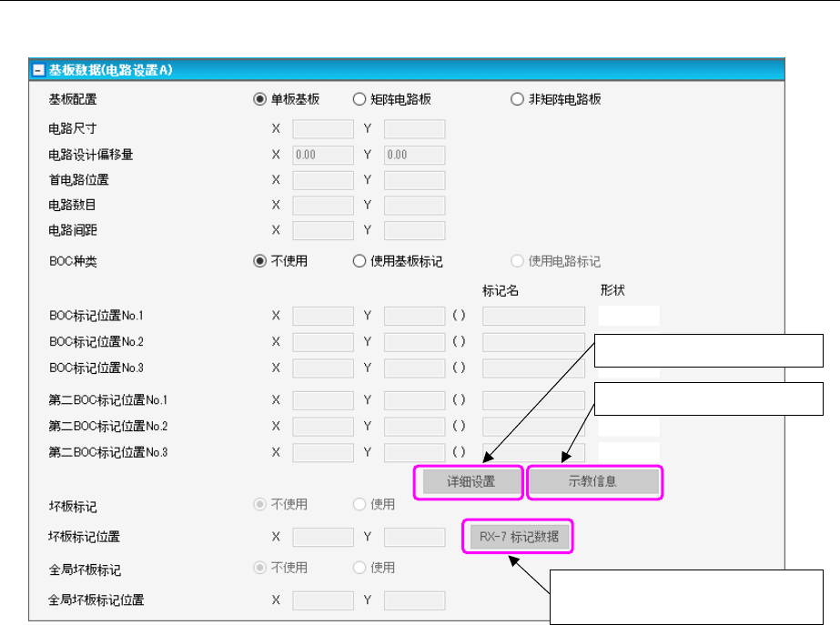Select 不使用 for 全局坏板标记
The width and height of the screenshot is (840, 625).
coord(259,567)
